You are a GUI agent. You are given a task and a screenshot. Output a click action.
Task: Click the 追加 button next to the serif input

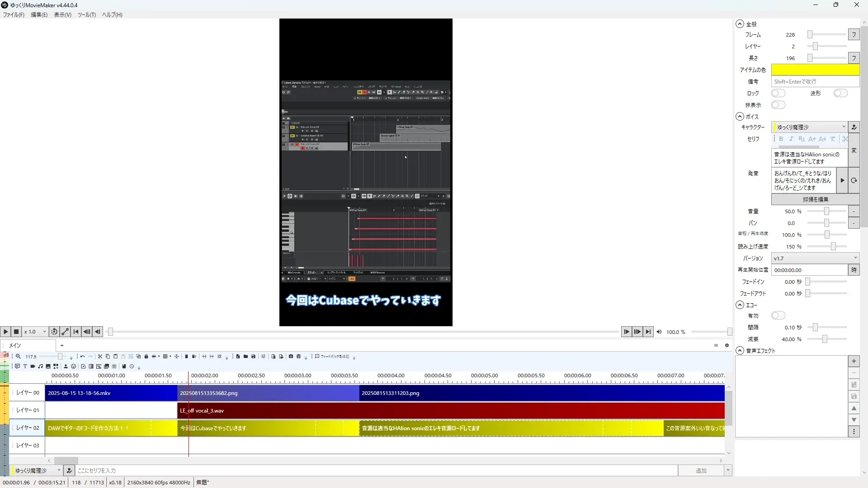[700, 471]
